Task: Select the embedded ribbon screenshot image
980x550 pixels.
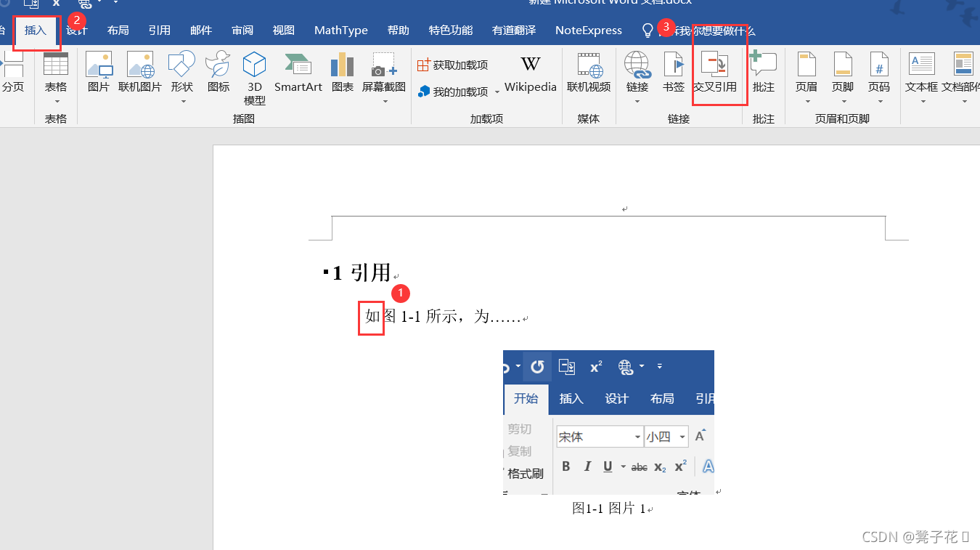Action: click(608, 423)
